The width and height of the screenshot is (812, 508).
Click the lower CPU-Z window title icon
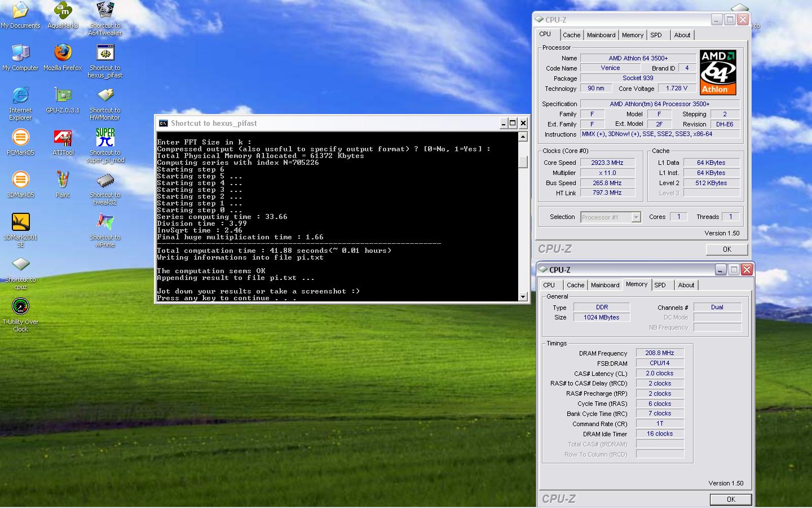point(544,270)
